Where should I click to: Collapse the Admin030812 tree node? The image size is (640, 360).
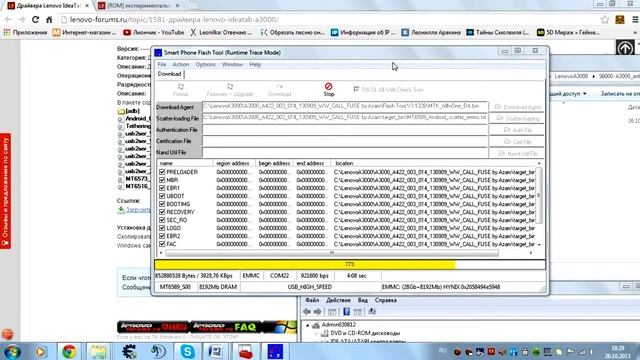click(308, 325)
